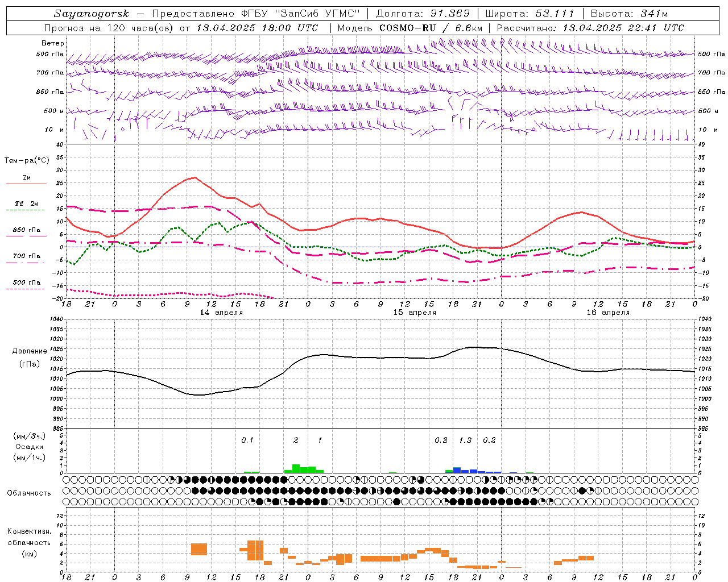This screenshot has width=728, height=582.
Task: Click the Ветер section label
Action: [x=53, y=43]
